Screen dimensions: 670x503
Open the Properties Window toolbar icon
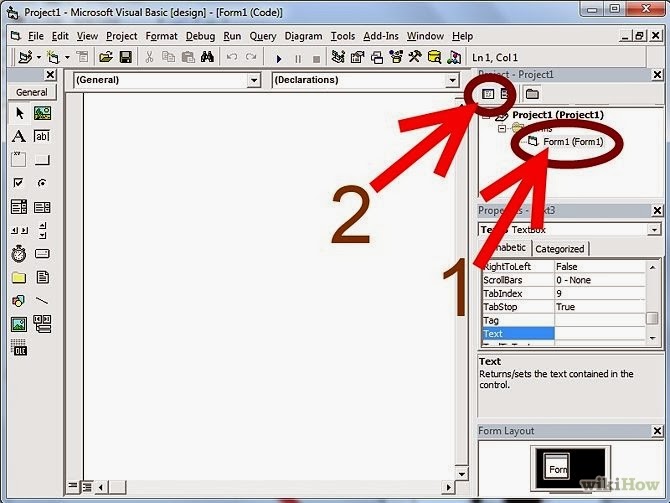click(357, 57)
